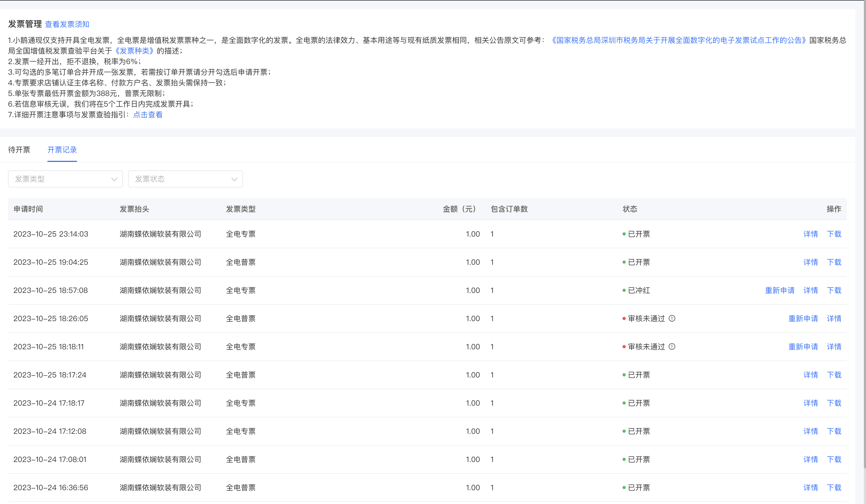View 详情 for the 17:08:01 invoice
This screenshot has width=866, height=504.
pyautogui.click(x=811, y=459)
